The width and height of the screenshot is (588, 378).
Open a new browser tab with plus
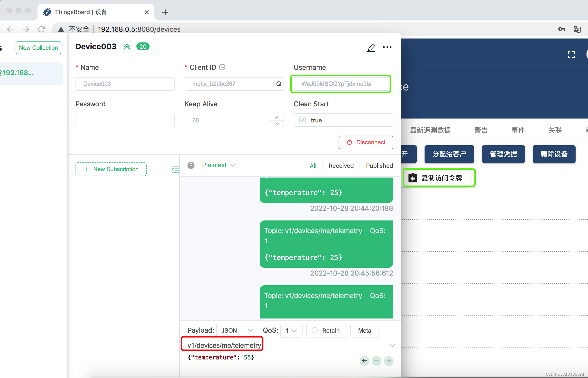165,12
